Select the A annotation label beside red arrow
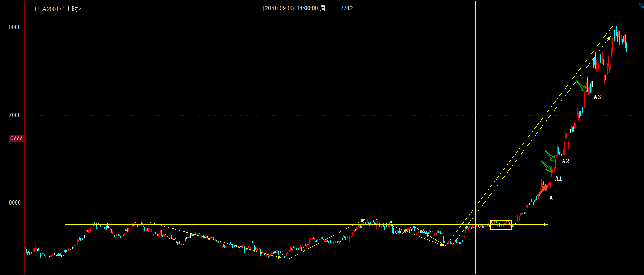644x275 pixels. [551, 198]
